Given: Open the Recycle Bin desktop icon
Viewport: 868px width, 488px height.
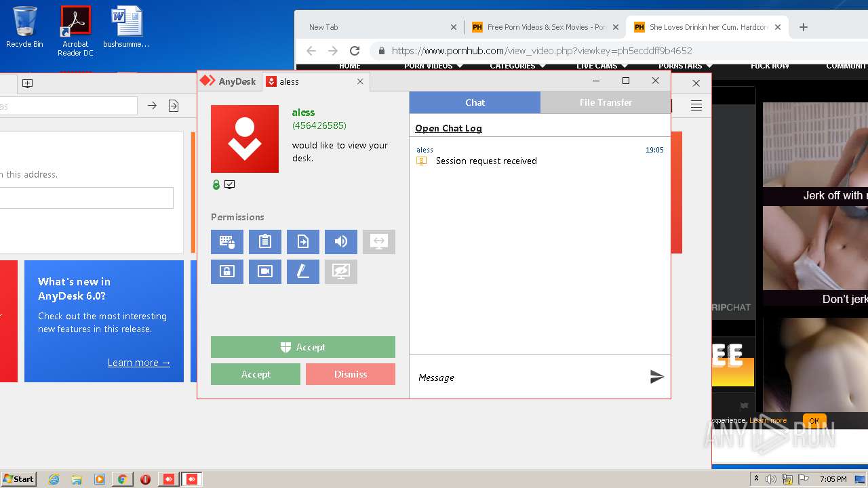Looking at the screenshot, I should (x=24, y=27).
